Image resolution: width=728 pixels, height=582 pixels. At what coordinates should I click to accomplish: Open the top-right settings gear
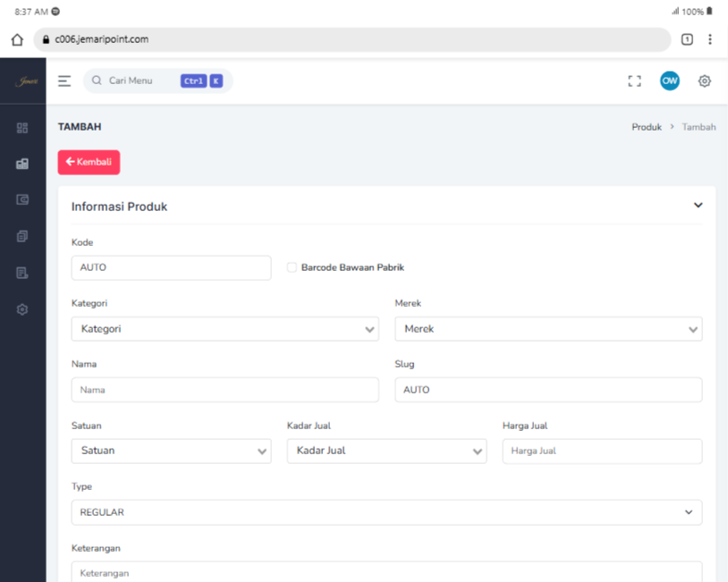pyautogui.click(x=705, y=81)
